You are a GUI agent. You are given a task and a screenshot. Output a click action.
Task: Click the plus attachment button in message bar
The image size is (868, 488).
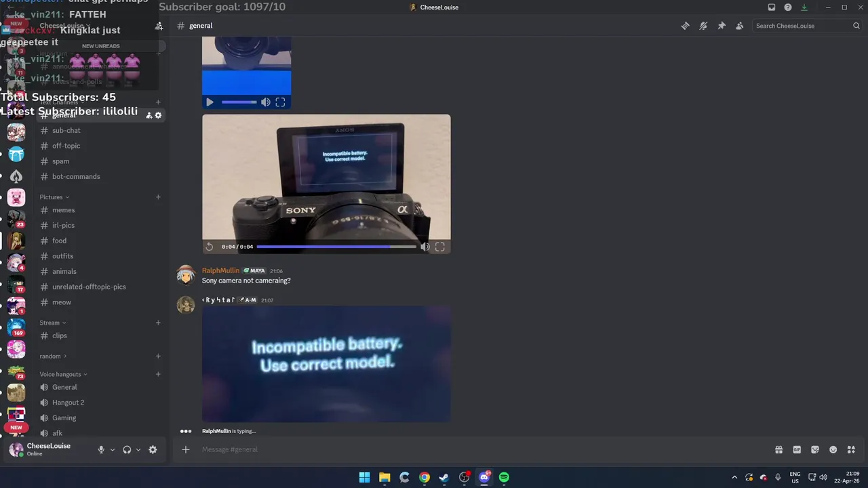[x=186, y=449]
